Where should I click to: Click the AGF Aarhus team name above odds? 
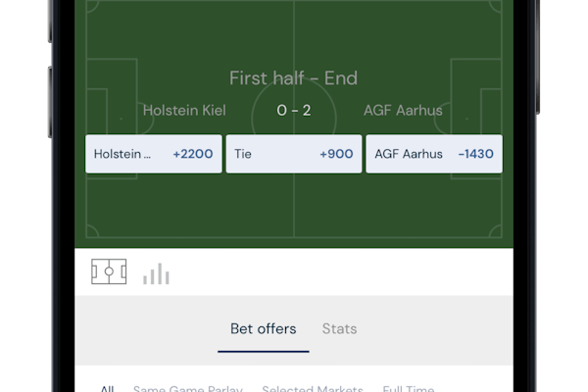coord(403,111)
